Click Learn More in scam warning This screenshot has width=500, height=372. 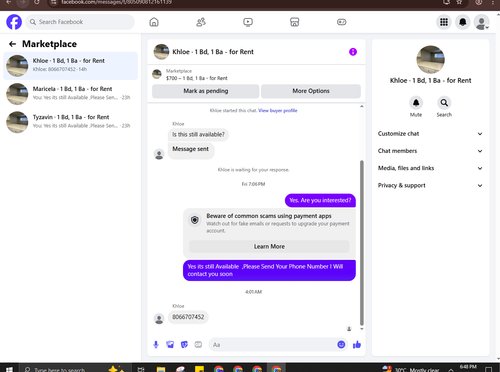[x=269, y=247]
